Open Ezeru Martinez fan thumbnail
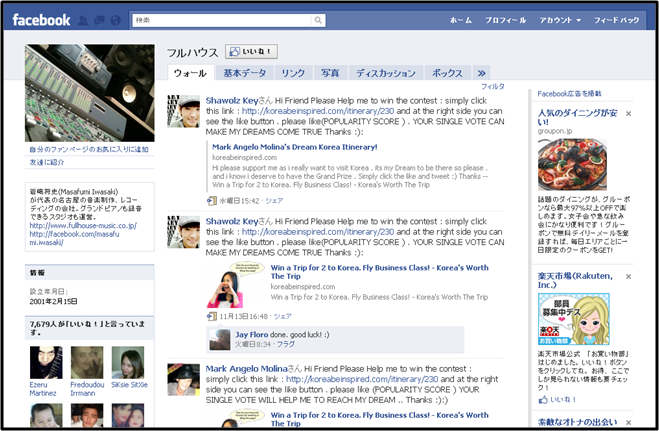Viewport: 659px width, 431px height. pos(46,363)
